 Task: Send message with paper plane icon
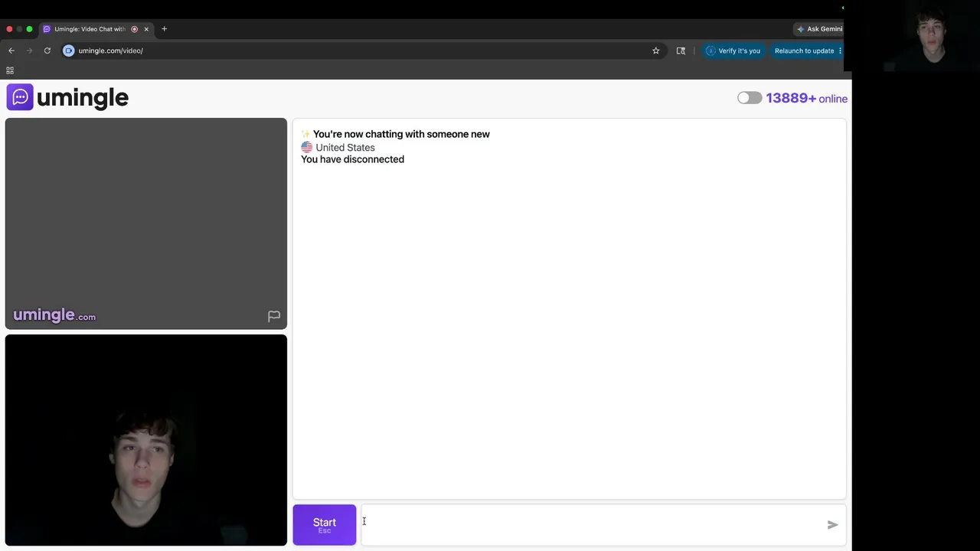point(832,525)
